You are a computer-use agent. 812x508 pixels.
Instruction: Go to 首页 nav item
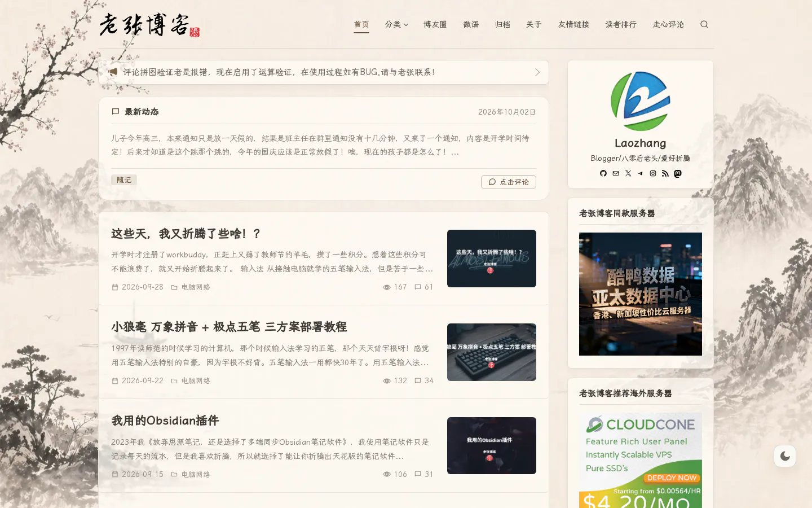(x=361, y=24)
